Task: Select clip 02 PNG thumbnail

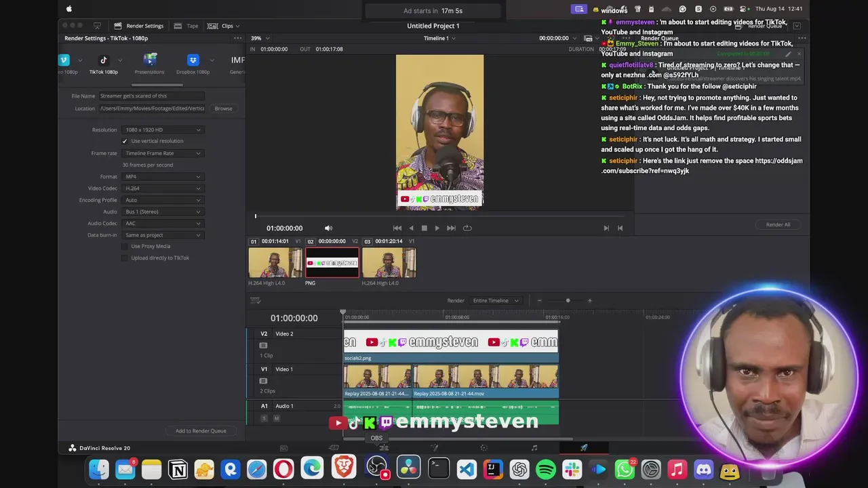Action: point(332,263)
